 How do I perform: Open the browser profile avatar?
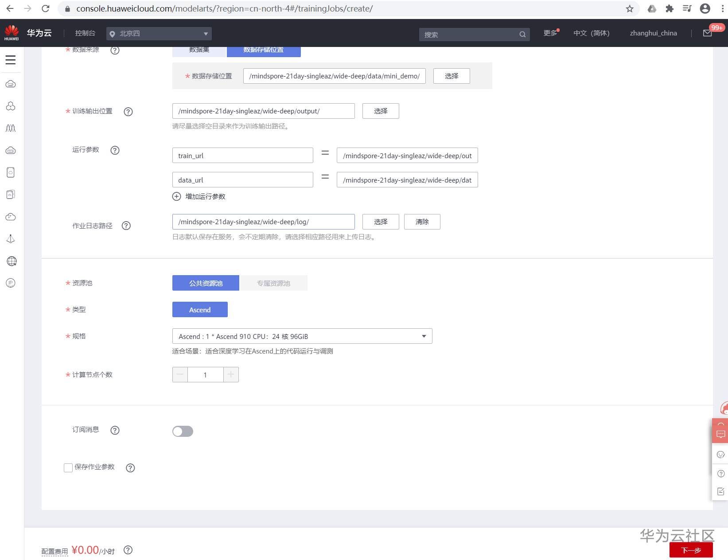[705, 8]
